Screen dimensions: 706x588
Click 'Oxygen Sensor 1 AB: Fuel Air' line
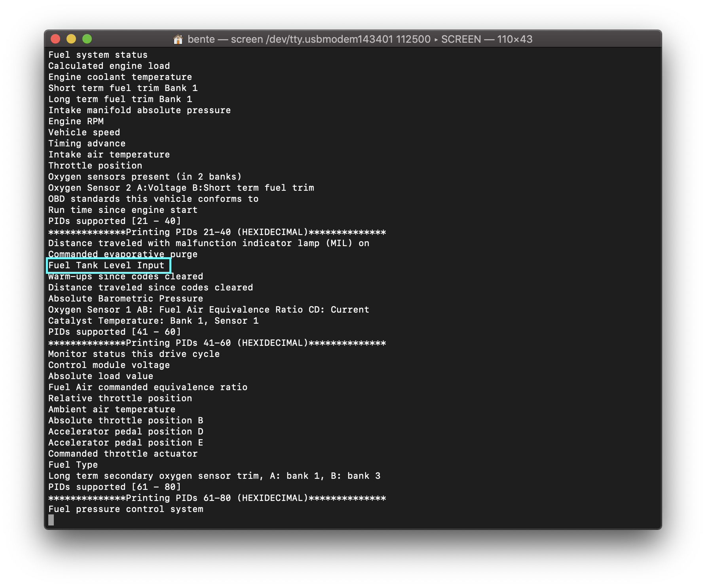[x=209, y=310]
